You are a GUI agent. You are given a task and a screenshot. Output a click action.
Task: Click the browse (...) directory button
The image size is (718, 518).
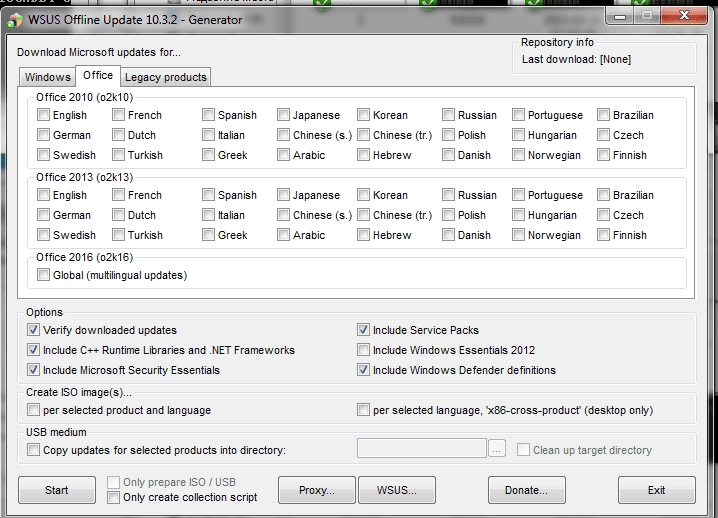point(497,448)
